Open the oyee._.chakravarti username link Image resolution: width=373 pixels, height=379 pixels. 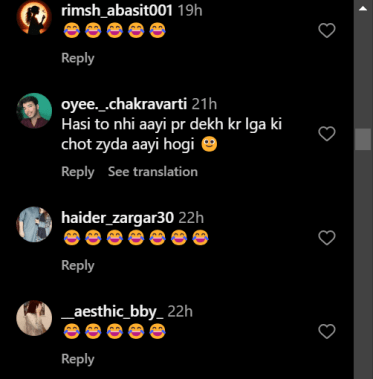124,104
